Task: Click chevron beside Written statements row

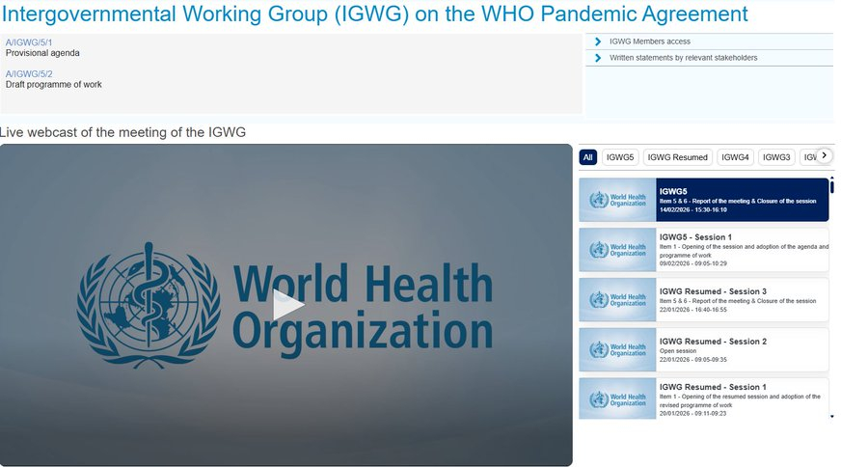Action: 598,58
